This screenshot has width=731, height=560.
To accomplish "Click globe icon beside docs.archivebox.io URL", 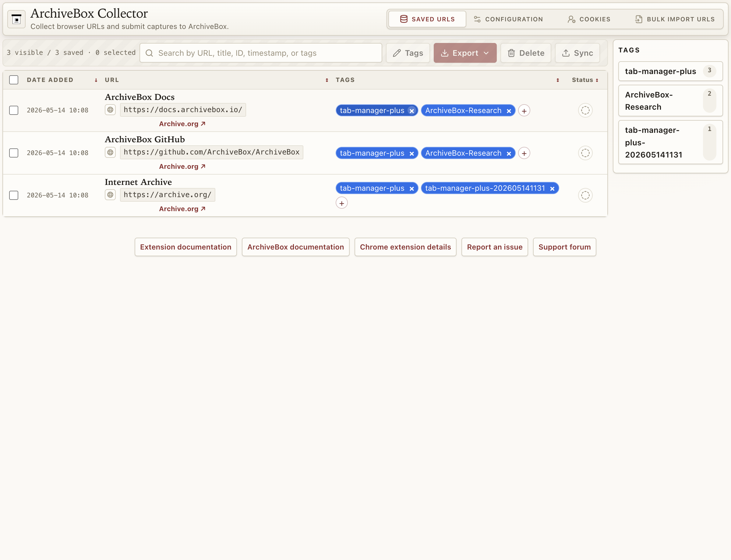I will click(x=110, y=110).
